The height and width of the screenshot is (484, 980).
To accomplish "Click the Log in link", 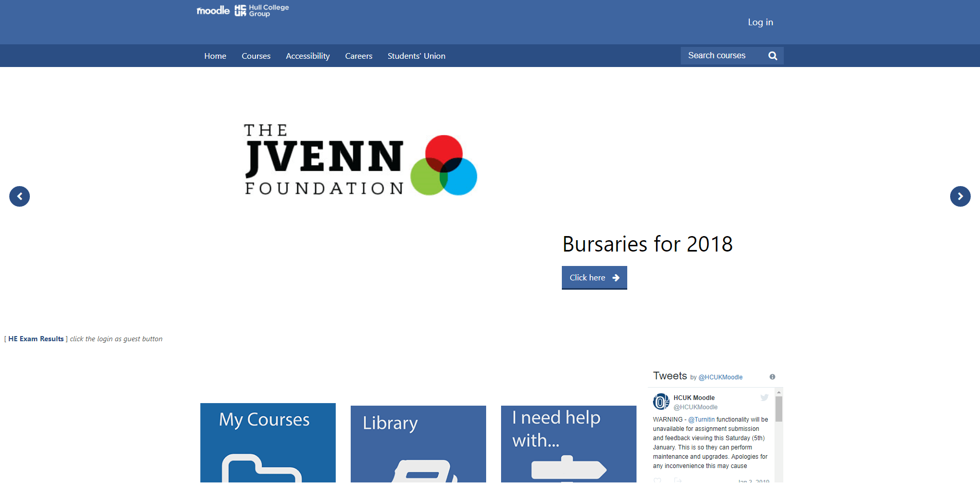I will 760,22.
